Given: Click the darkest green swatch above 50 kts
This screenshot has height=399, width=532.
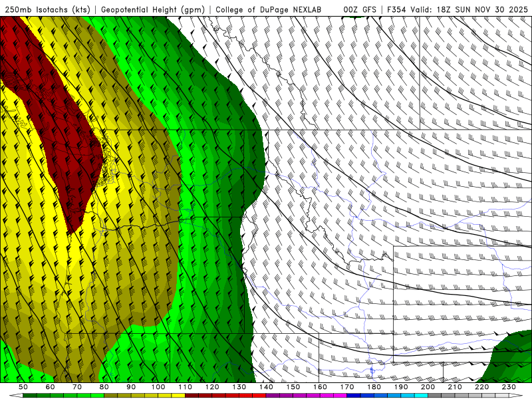Looking at the screenshot, I should (x=29, y=396).
